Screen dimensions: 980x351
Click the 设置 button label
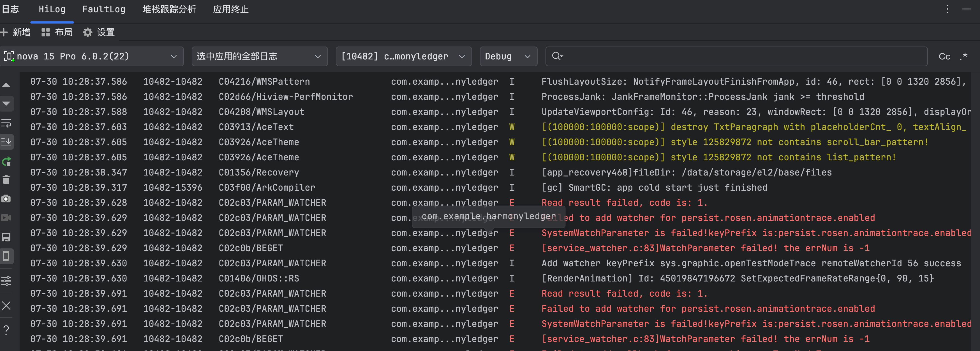(x=106, y=32)
